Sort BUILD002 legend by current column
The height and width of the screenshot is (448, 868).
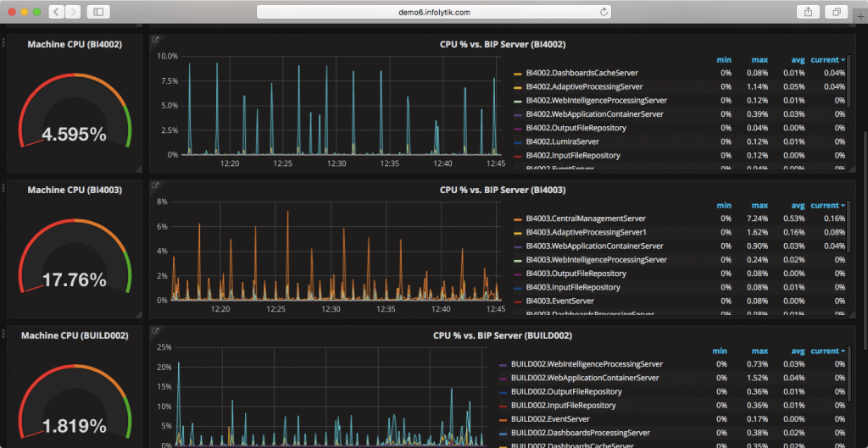point(826,351)
